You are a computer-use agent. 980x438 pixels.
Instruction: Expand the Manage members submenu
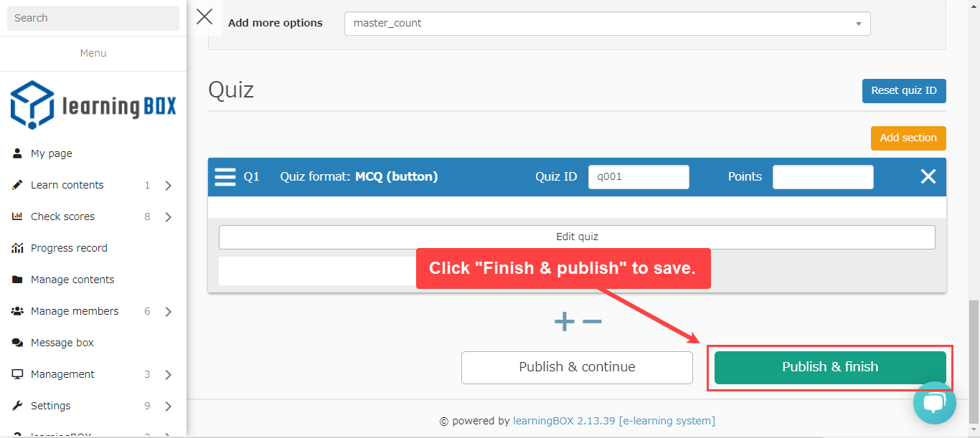pyautogui.click(x=168, y=312)
